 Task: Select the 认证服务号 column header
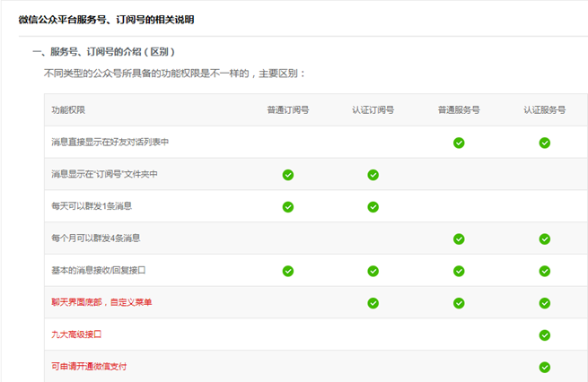(x=545, y=109)
